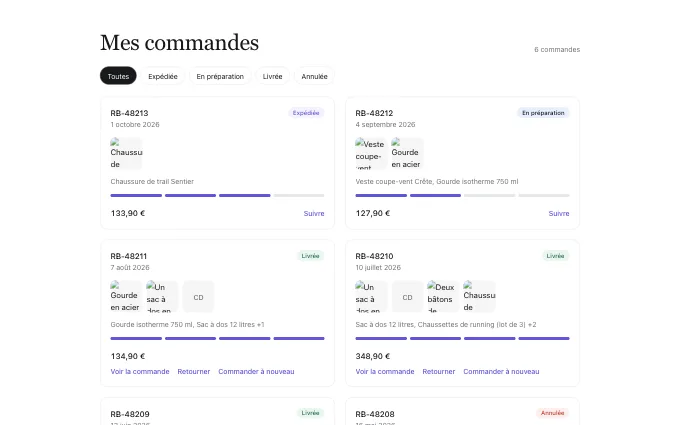Click the total 348,90 €
The width and height of the screenshot is (680, 425).
(x=373, y=356)
